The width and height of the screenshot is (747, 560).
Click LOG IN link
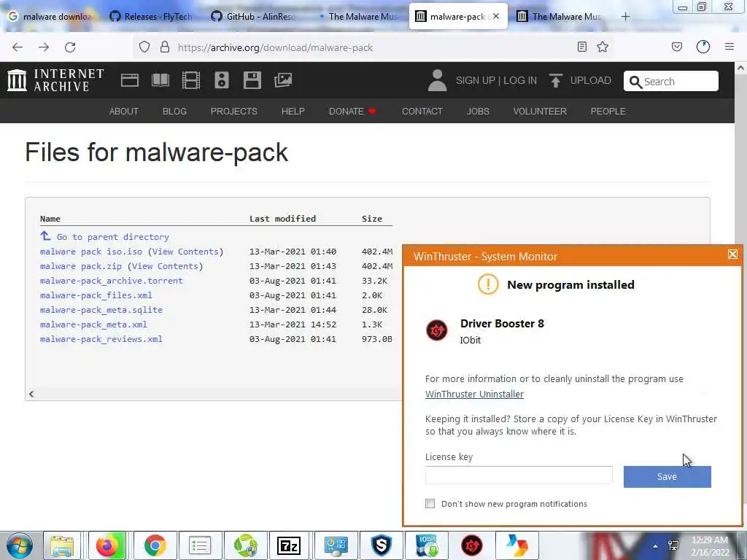520,80
